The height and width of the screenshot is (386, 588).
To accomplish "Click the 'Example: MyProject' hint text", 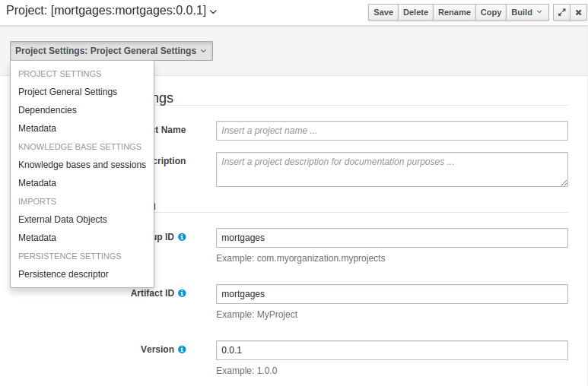I will (256, 315).
